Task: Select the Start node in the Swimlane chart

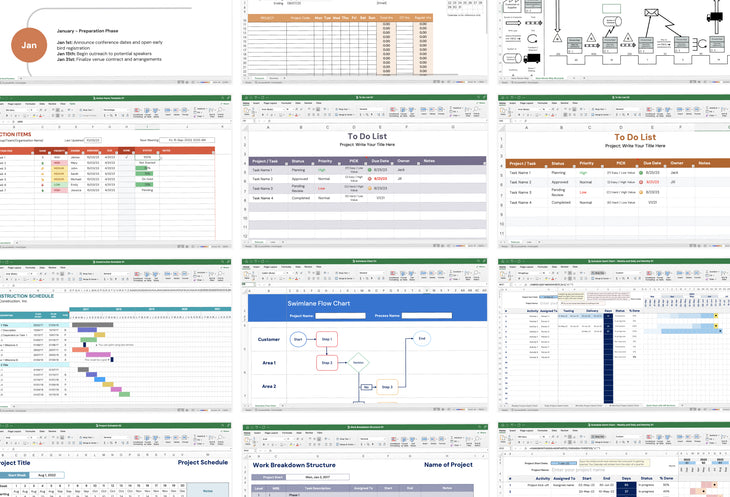Action: coord(298,339)
